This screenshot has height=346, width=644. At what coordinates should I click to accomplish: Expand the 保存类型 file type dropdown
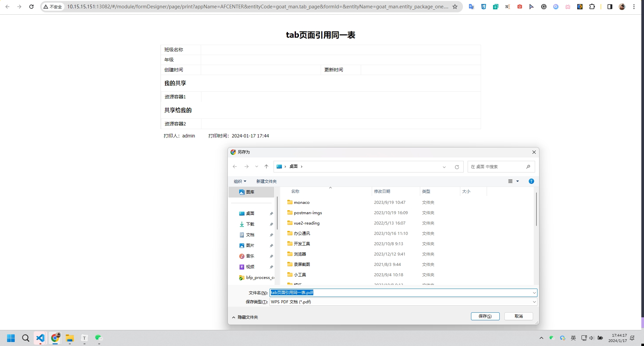pyautogui.click(x=534, y=302)
